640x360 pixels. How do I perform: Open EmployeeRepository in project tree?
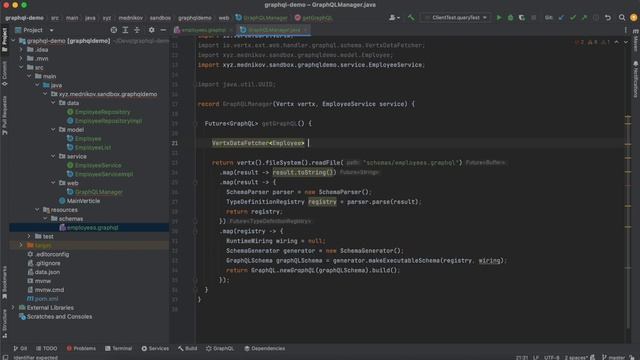pyautogui.click(x=102, y=112)
